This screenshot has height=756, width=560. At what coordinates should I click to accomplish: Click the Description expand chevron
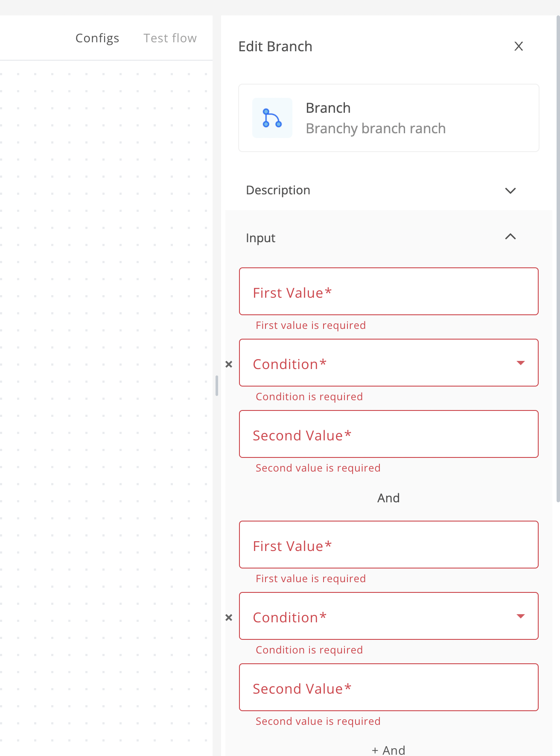[510, 190]
